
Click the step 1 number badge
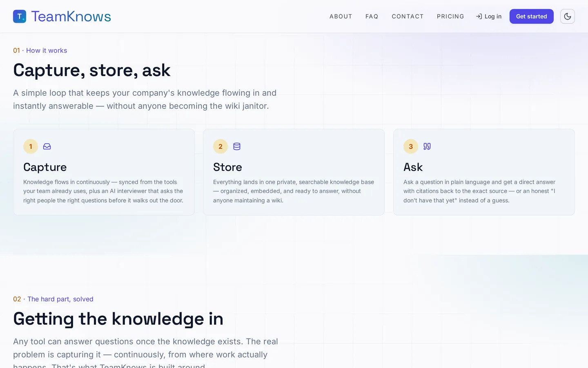pos(31,146)
